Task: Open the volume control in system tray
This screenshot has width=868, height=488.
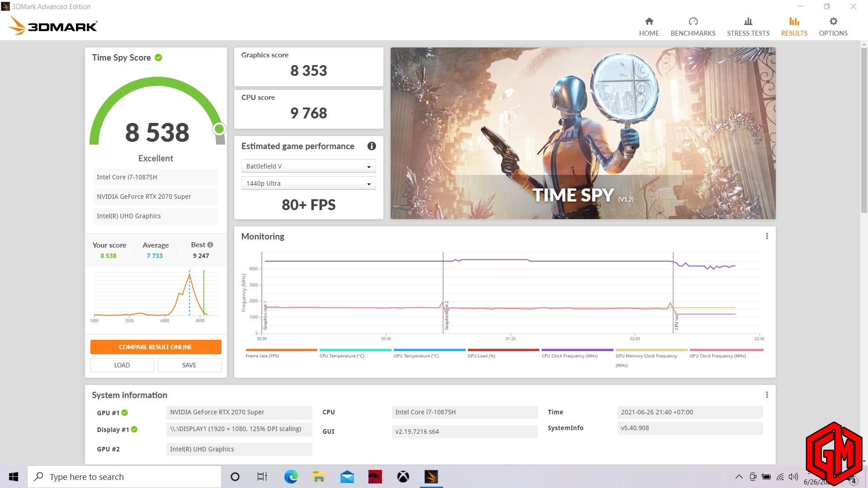Action: coord(793,477)
